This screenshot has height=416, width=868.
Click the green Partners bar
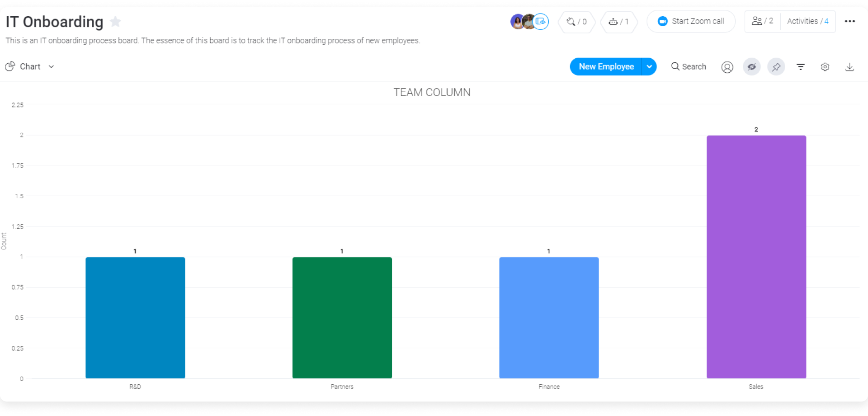342,318
